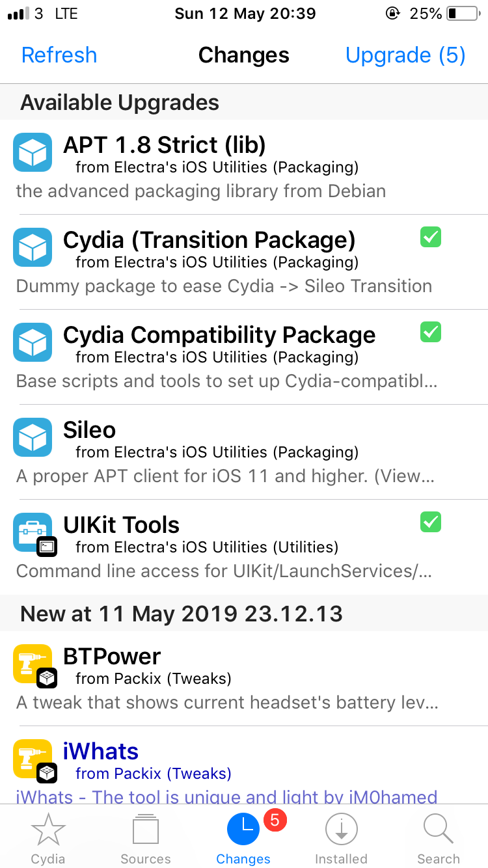Open the iWhats package title link
The height and width of the screenshot is (868, 488).
101,752
